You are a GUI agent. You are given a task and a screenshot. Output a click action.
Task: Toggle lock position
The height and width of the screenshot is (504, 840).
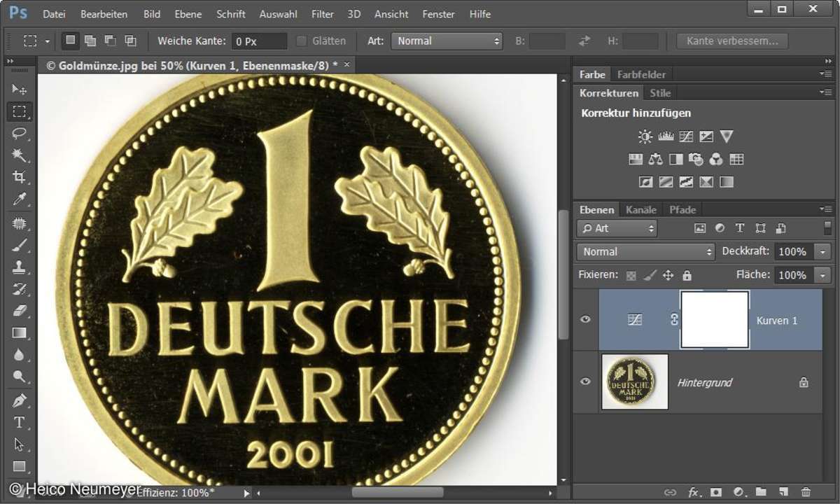[x=668, y=276]
